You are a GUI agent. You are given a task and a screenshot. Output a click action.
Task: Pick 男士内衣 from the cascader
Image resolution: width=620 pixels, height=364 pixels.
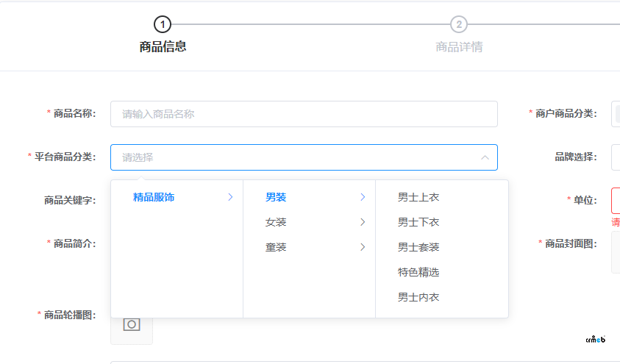point(418,297)
